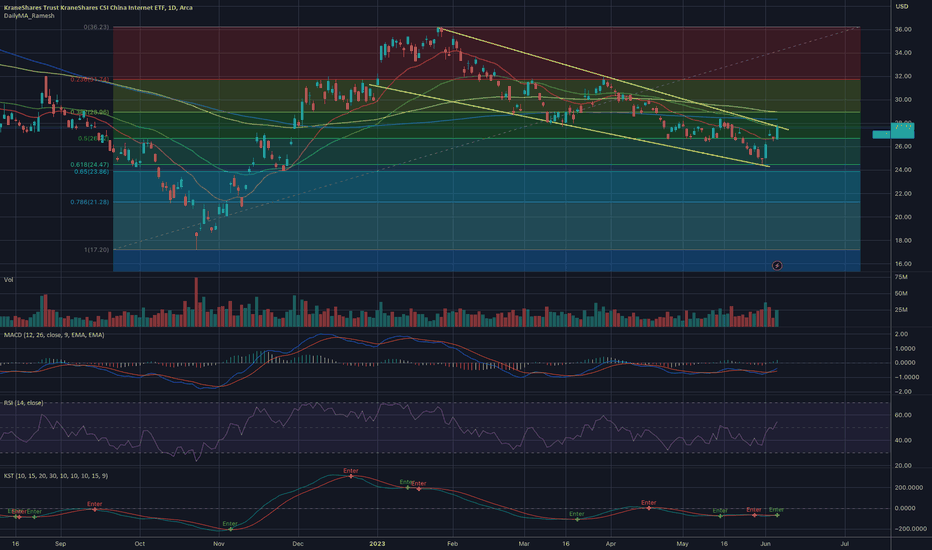Select the KraneShares CSI China Internet ETF title

point(98,7)
